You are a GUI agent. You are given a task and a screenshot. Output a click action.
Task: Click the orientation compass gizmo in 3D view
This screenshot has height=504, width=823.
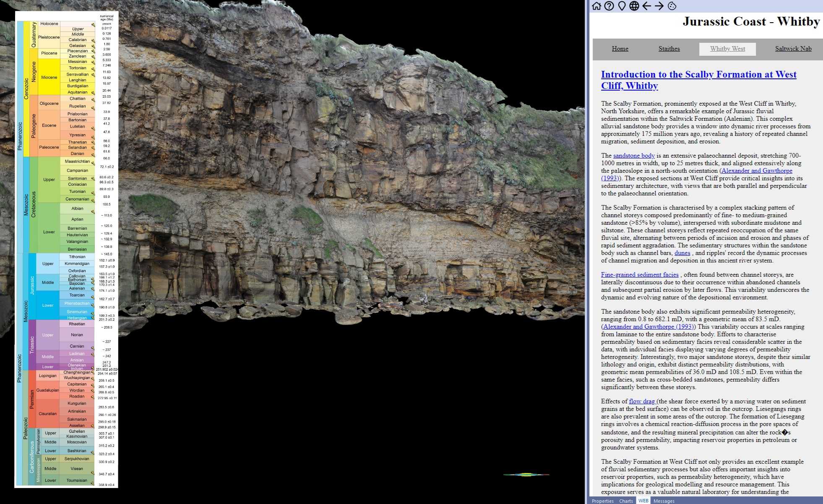(526, 475)
